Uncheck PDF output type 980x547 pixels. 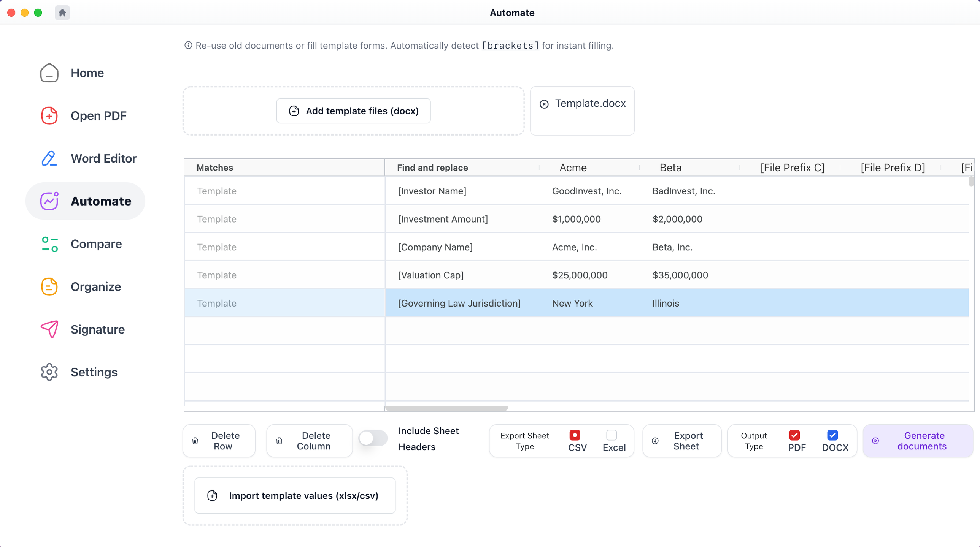[794, 435]
